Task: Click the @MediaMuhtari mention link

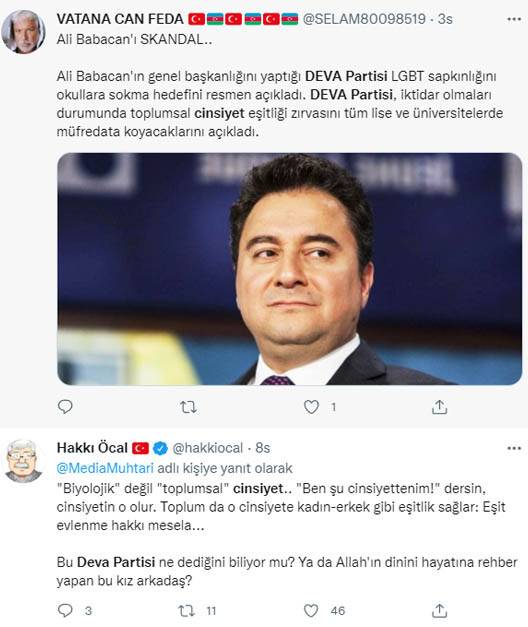Action: pyautogui.click(x=105, y=468)
